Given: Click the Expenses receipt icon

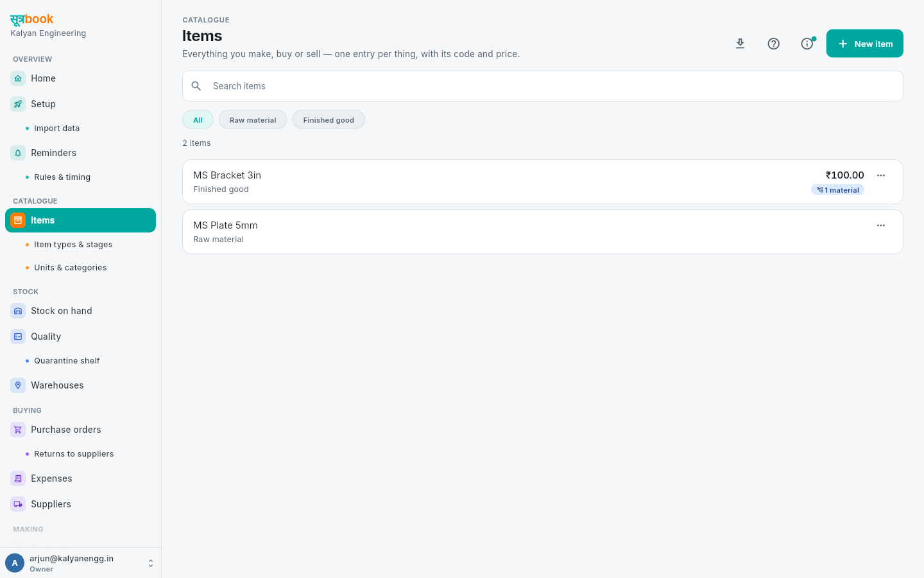Looking at the screenshot, I should pyautogui.click(x=18, y=478).
